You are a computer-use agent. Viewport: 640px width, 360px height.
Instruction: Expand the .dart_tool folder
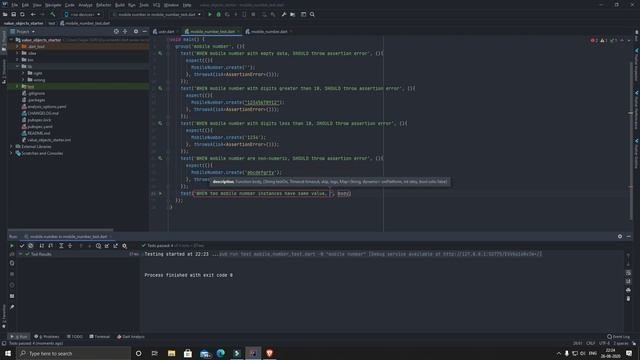(17, 47)
